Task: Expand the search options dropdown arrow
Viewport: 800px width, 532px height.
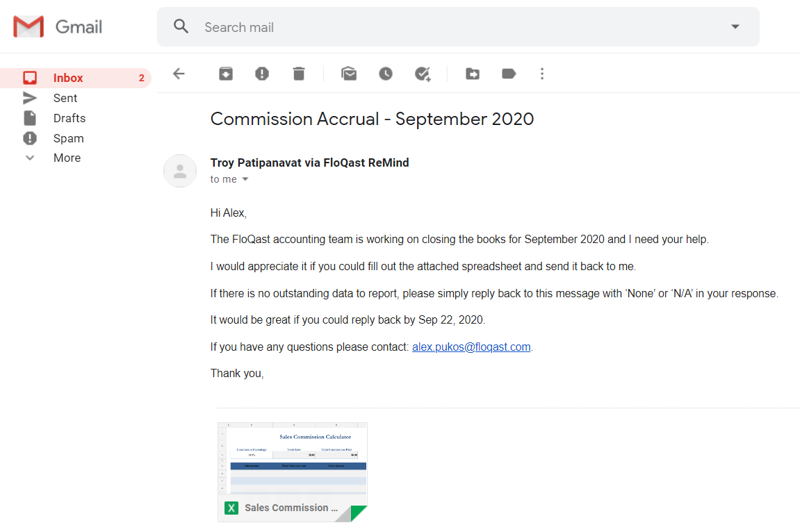Action: pyautogui.click(x=735, y=27)
